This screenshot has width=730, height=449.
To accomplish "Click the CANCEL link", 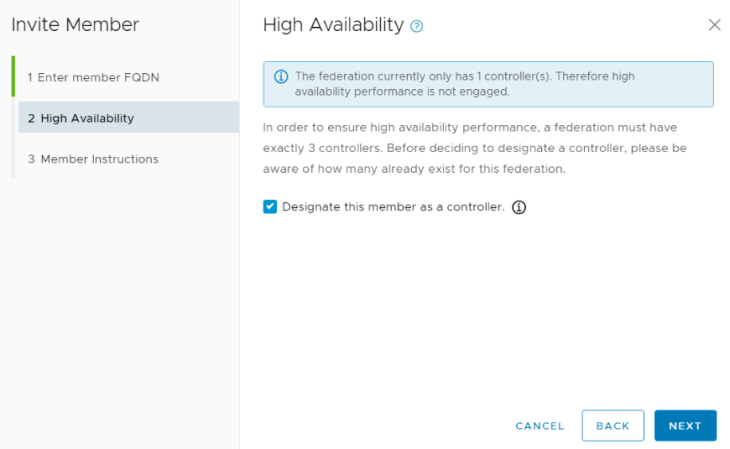I will tap(540, 426).
